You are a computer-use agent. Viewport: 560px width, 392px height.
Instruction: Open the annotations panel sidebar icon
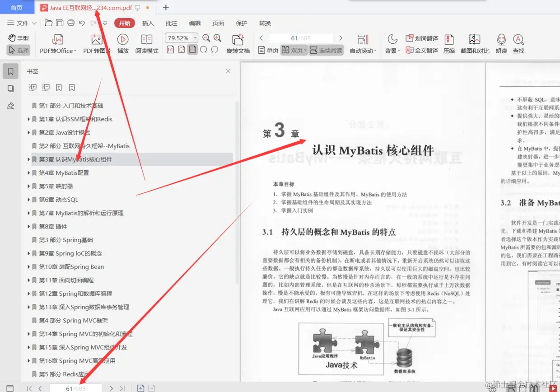pos(10,106)
